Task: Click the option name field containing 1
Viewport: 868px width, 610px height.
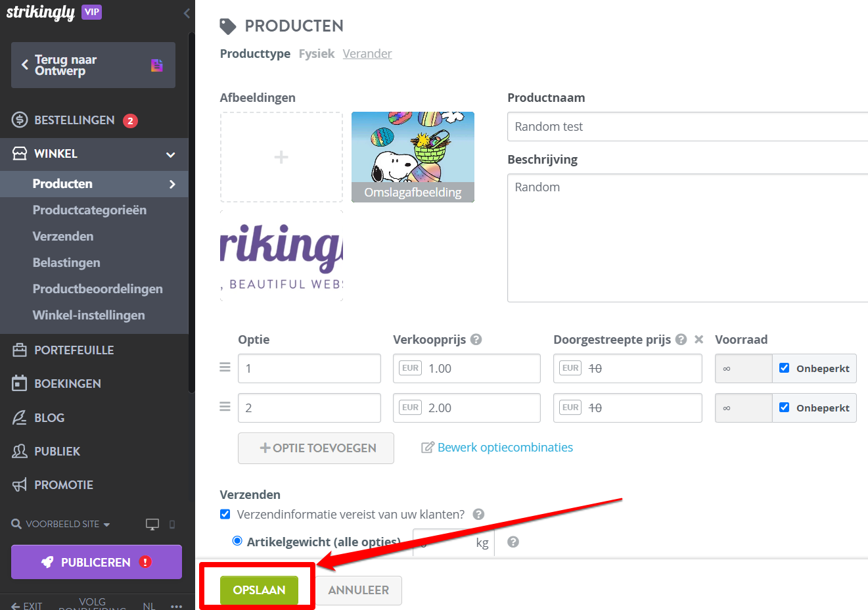Action: (x=309, y=369)
